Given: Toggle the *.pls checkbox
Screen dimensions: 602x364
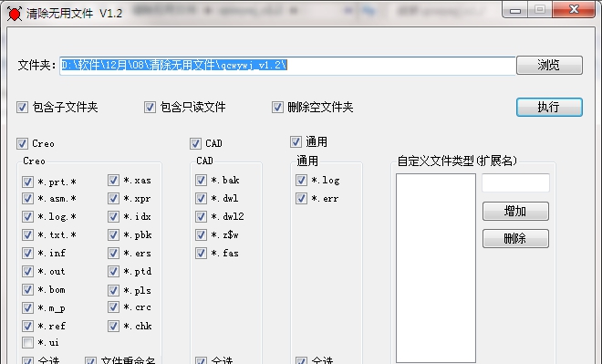Looking at the screenshot, I should (x=113, y=290).
